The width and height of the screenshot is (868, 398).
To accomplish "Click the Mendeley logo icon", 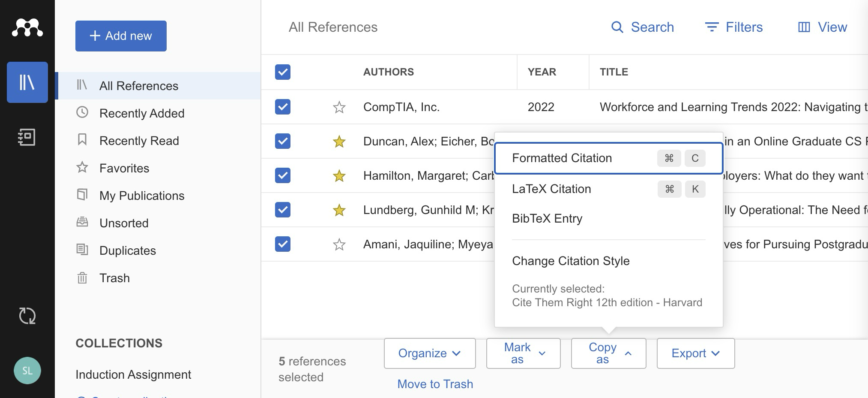I will (x=27, y=28).
